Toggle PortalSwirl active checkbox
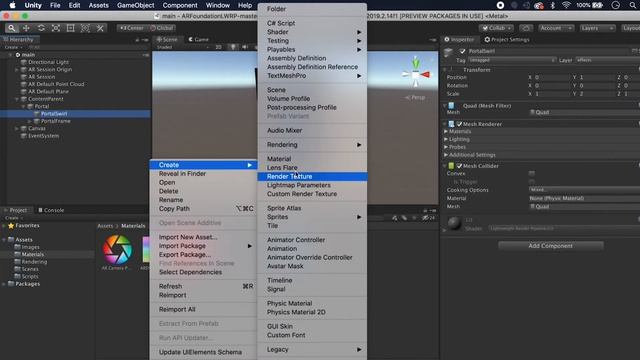The width and height of the screenshot is (640, 360). click(x=462, y=51)
